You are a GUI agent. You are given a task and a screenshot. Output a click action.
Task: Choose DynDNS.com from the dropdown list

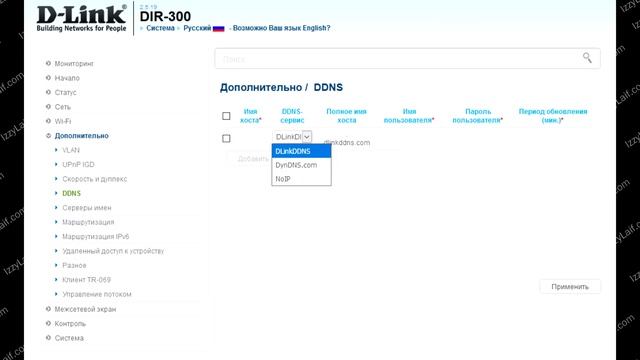(301, 165)
